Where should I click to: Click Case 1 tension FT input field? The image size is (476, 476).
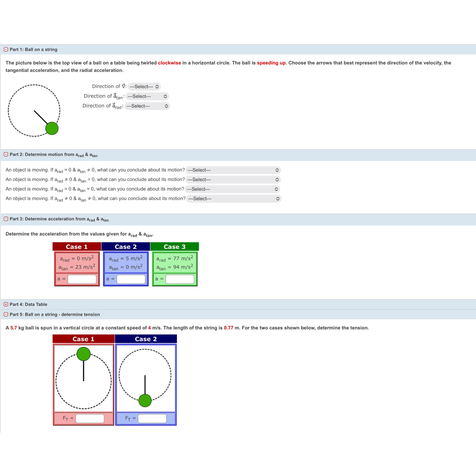tap(90, 418)
